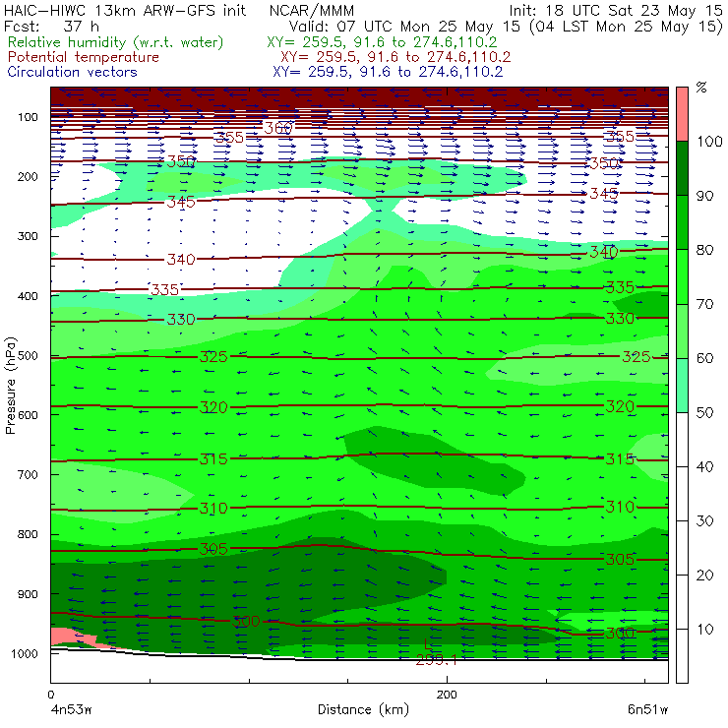Image resolution: width=728 pixels, height=728 pixels.
Task: Click the '400' pressure axis tick label
Action: 28,296
